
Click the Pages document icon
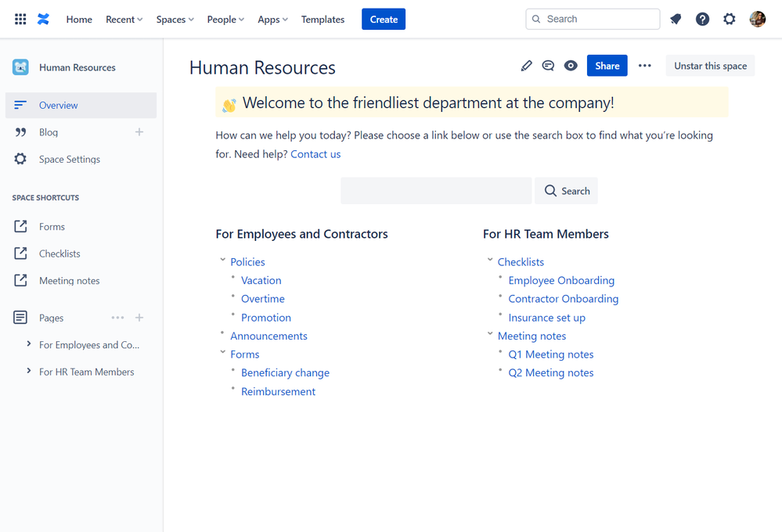[x=20, y=317]
